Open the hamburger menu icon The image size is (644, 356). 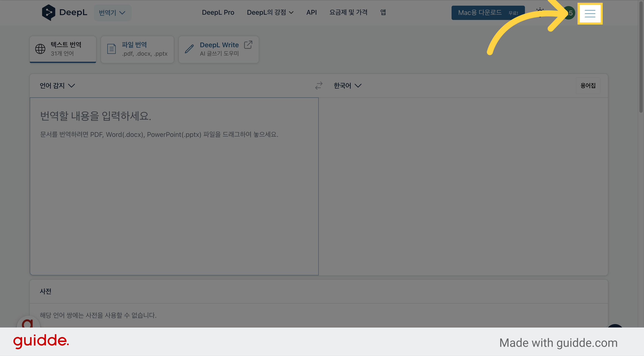[590, 13]
